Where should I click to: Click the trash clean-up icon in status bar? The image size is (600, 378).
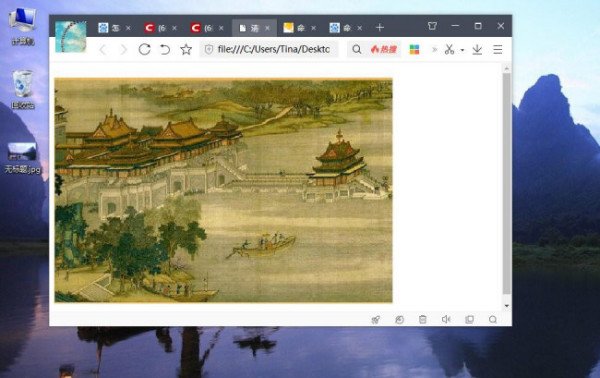pos(422,319)
